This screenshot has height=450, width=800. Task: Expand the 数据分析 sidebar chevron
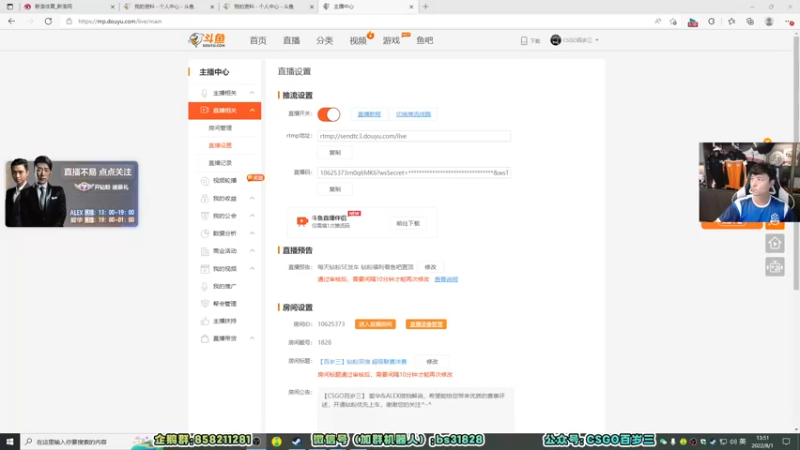(252, 233)
